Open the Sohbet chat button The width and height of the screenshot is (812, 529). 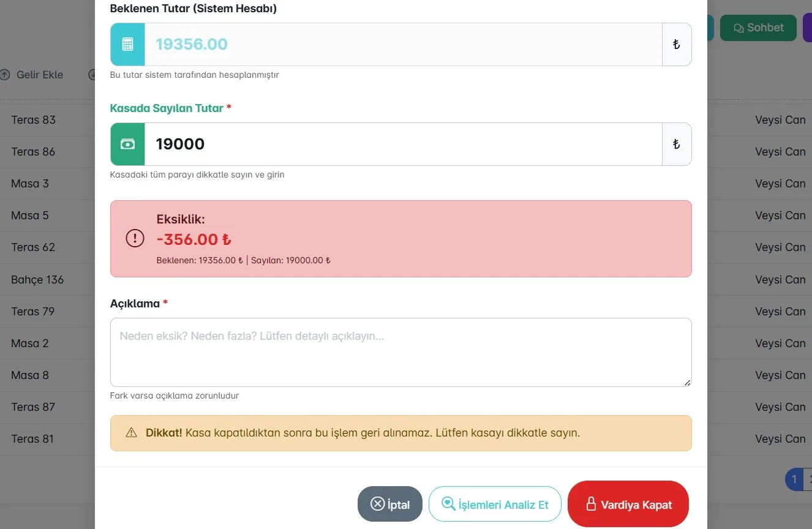pyautogui.click(x=758, y=28)
